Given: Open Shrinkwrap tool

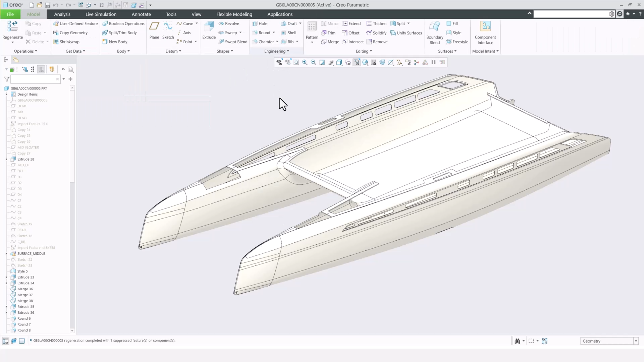Looking at the screenshot, I should (66, 42).
